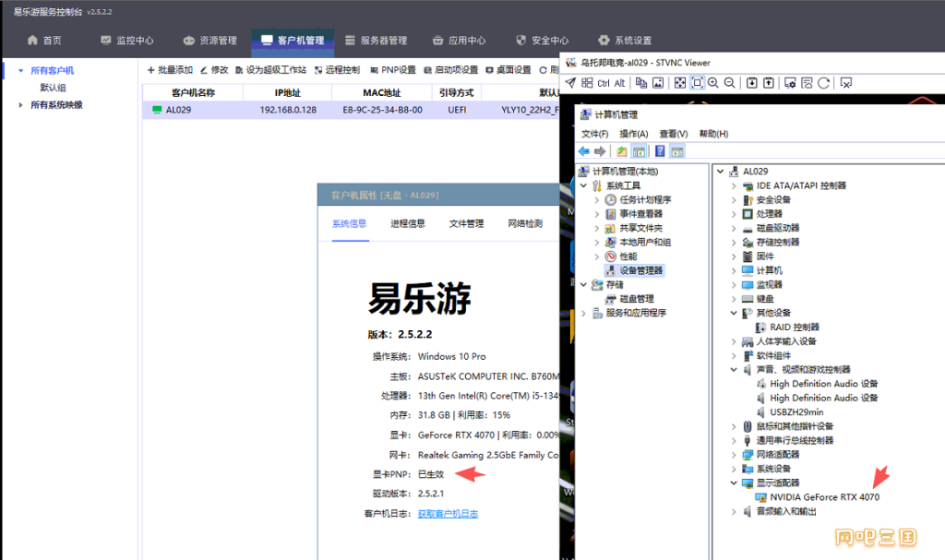Image resolution: width=945 pixels, height=560 pixels.
Task: Click the upload arrow icon in STVNC Viewer
Action: coord(769,83)
